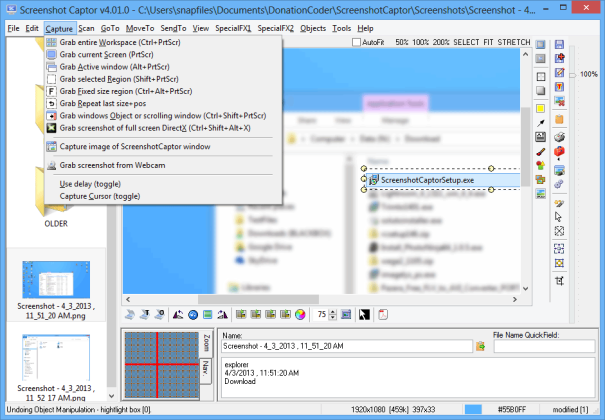Viewport: 605px width, 420px height.
Task: Open the color wheel picker icon
Action: coord(300,315)
